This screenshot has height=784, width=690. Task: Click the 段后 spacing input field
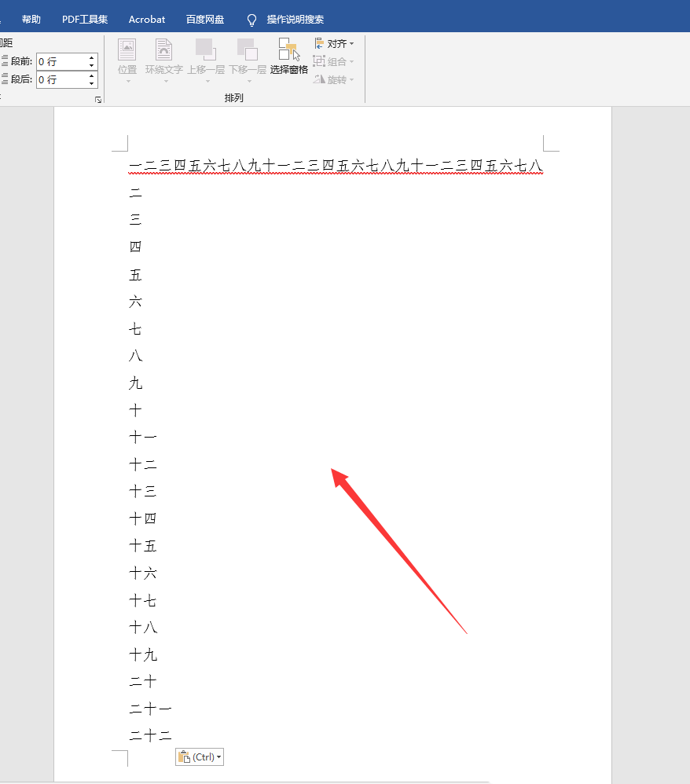(x=62, y=79)
